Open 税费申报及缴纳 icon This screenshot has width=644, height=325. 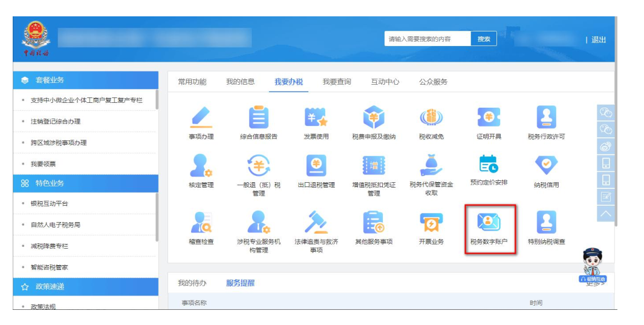click(373, 117)
